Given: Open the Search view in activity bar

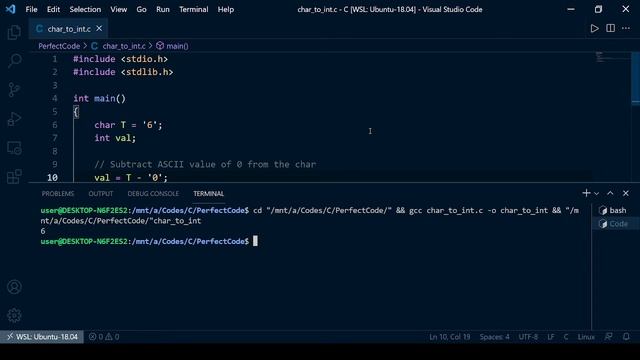Looking at the screenshot, I should tap(14, 61).
